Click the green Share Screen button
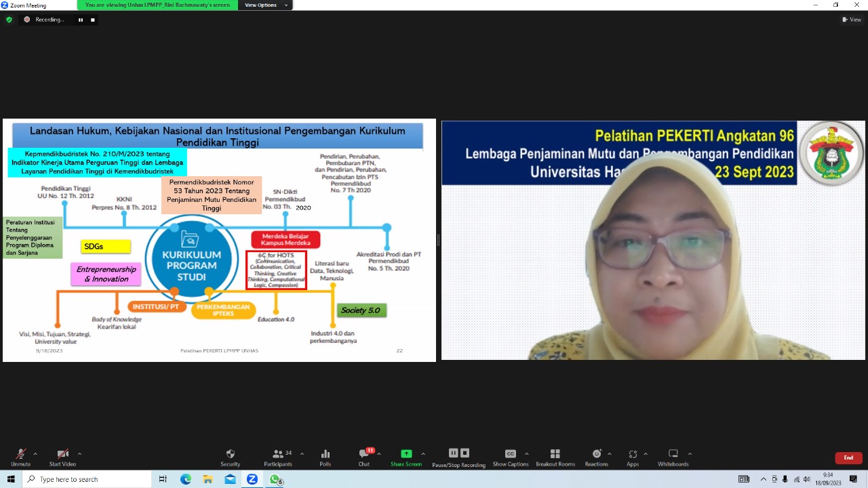The image size is (868, 488). (406, 457)
